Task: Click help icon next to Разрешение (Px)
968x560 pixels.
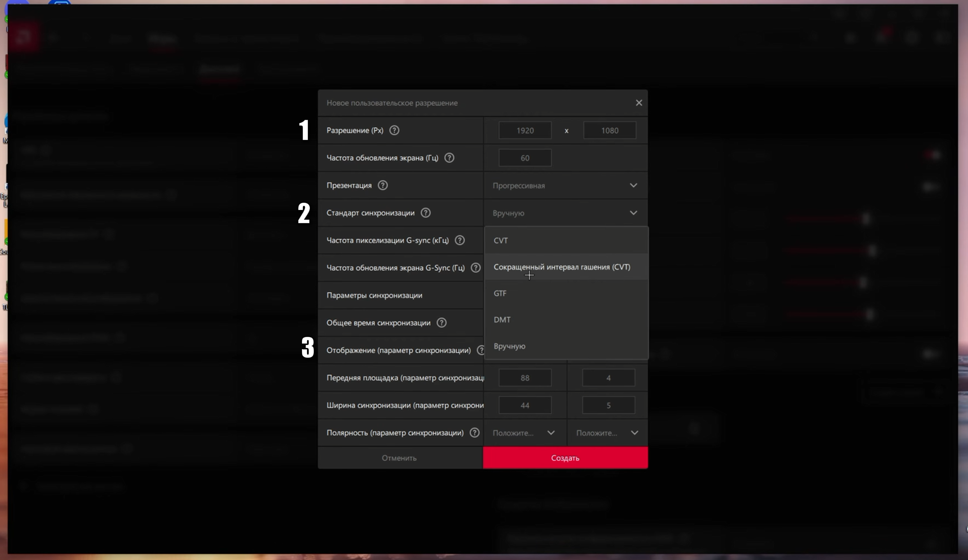Action: [394, 130]
